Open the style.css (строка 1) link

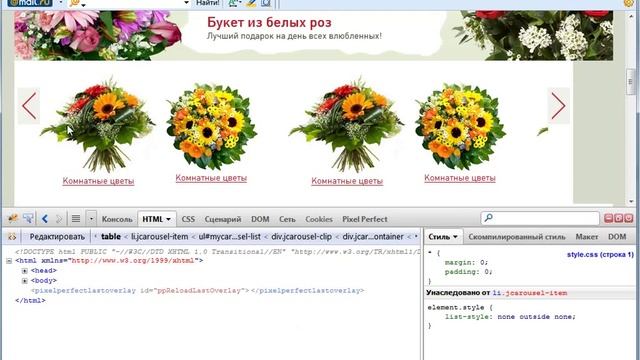coord(600,254)
